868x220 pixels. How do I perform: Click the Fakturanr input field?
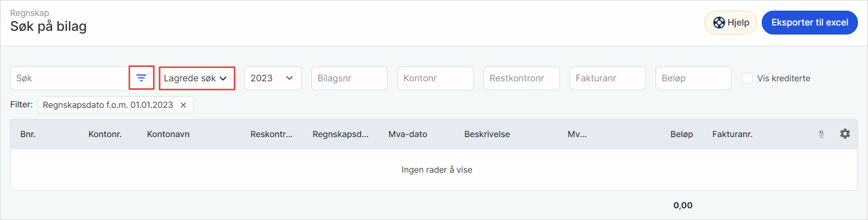click(607, 78)
